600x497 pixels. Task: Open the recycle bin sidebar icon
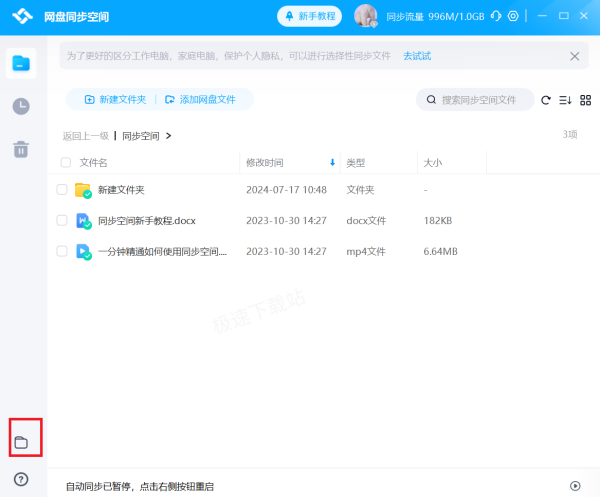click(x=21, y=149)
